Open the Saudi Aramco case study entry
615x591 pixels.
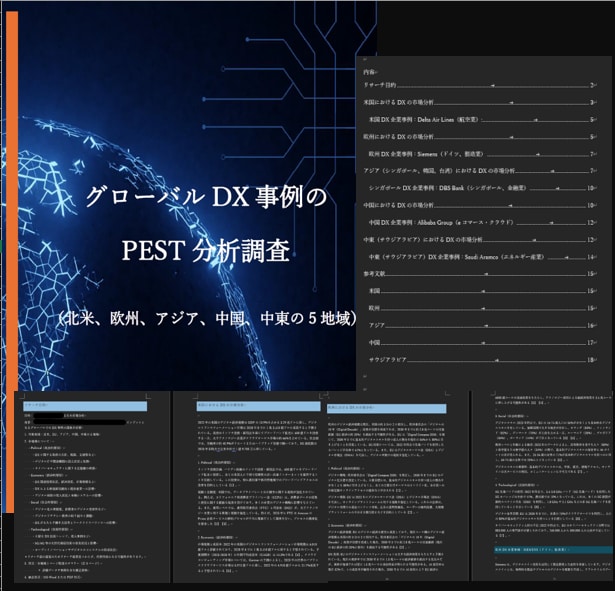click(x=482, y=257)
